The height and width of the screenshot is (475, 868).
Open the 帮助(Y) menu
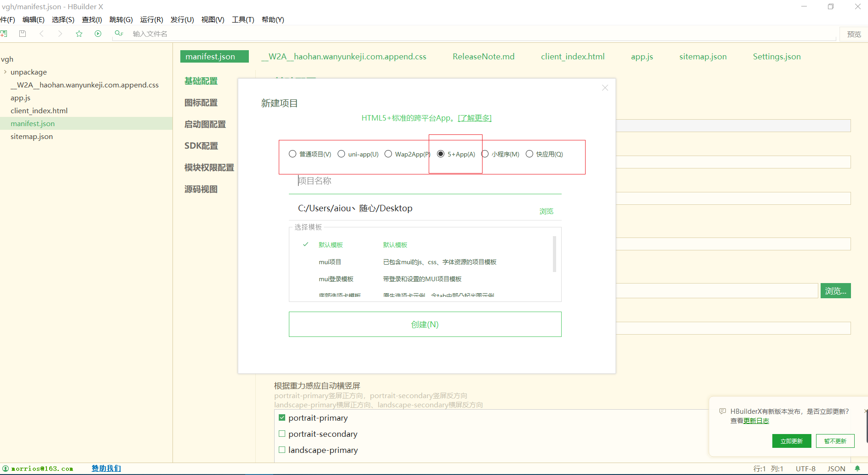pyautogui.click(x=272, y=19)
